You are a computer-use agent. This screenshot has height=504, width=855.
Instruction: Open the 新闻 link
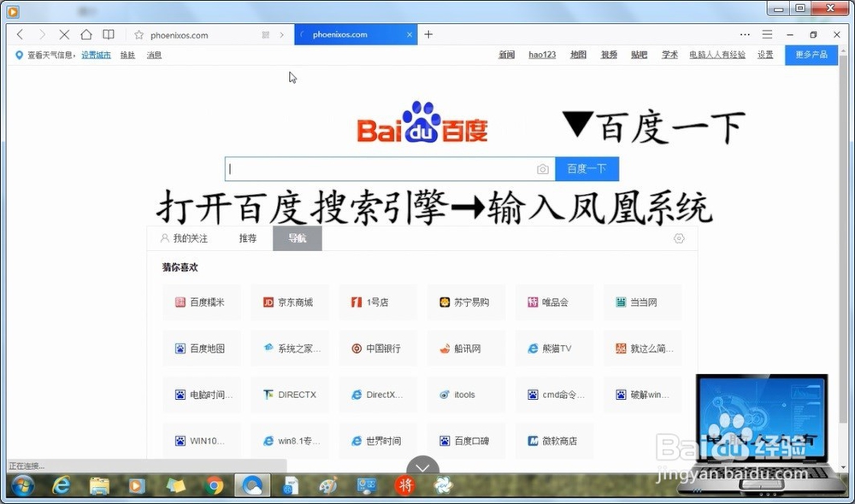[x=506, y=55]
